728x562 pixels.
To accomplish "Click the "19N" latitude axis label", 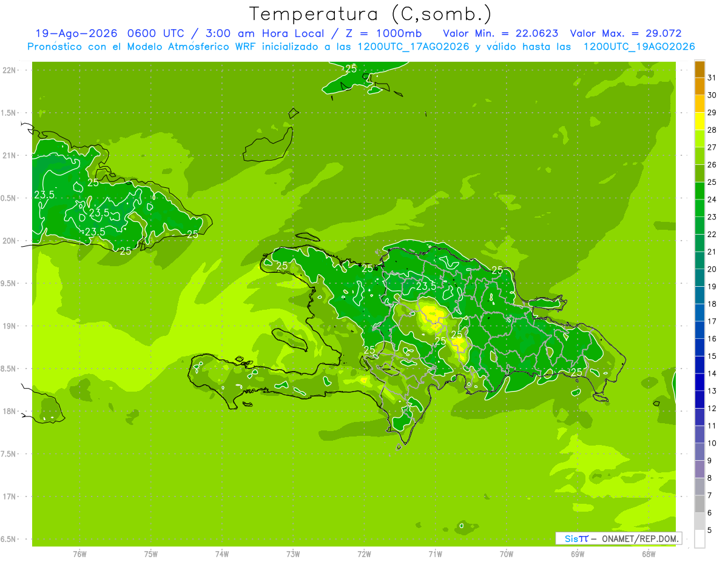I will (x=8, y=326).
